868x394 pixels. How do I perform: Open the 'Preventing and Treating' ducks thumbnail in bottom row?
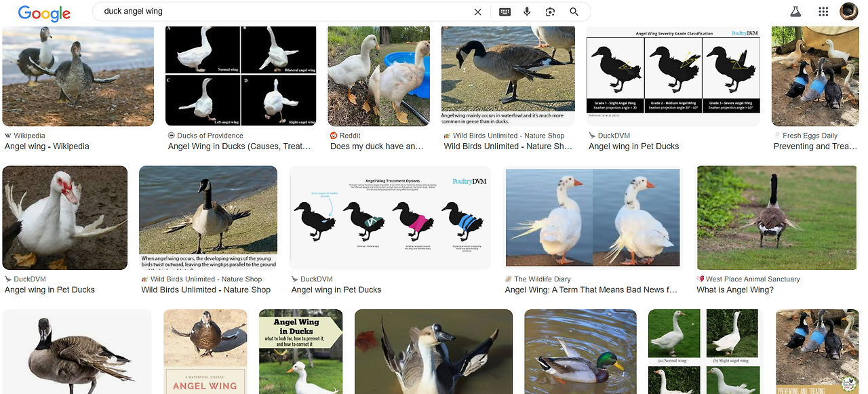(816, 351)
